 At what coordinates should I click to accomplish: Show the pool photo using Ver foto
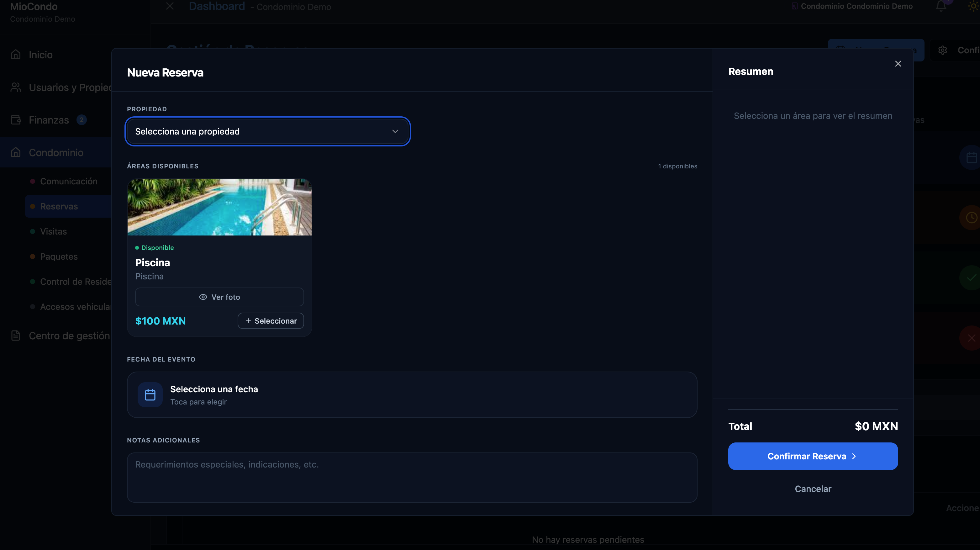coord(219,297)
